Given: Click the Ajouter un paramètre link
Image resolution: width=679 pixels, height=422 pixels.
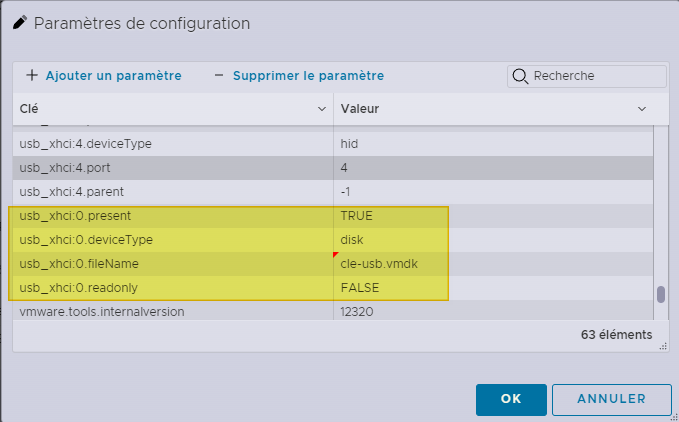Looking at the screenshot, I should 113,75.
